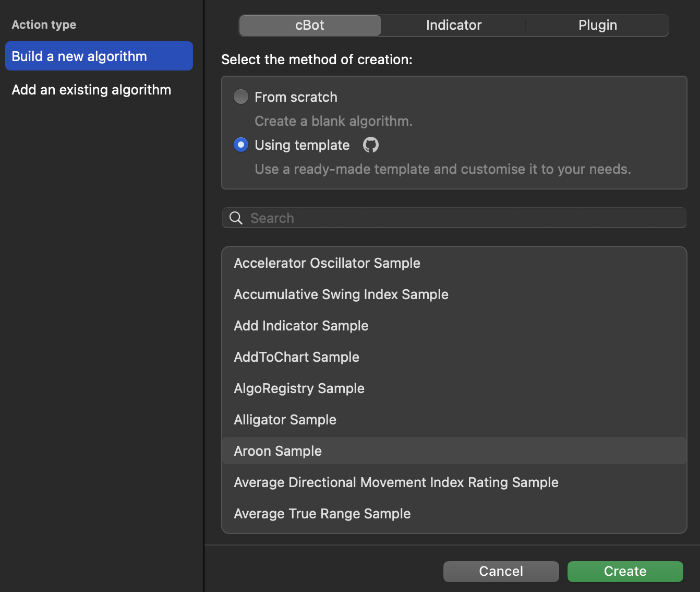Screen dimensions: 700x592
Task: Select the highlighted Aroon Sample entry
Action: (x=278, y=451)
